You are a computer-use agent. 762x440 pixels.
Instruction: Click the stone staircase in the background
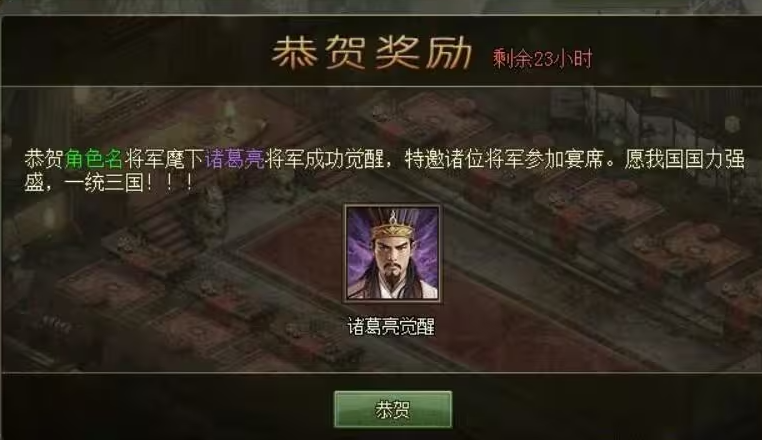coord(165,233)
